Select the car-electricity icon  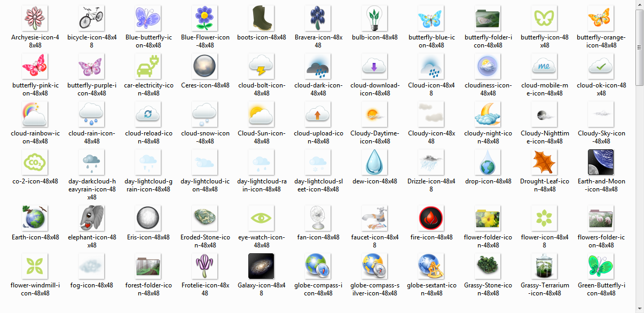(148, 67)
